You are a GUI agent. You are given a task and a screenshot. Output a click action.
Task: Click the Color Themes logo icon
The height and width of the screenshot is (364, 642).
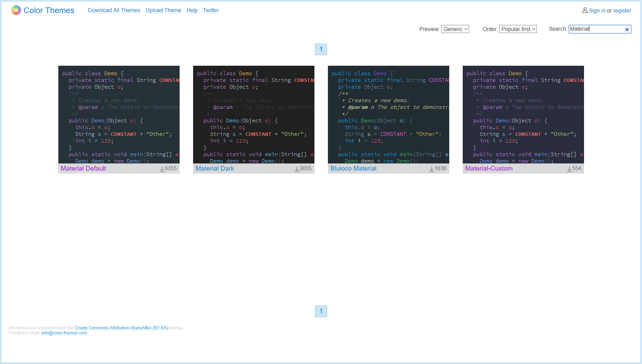[16, 10]
